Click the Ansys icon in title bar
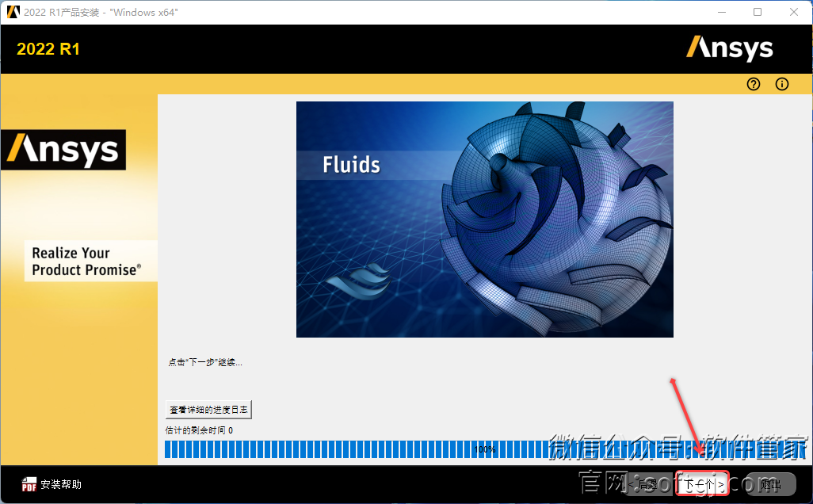 [13, 13]
